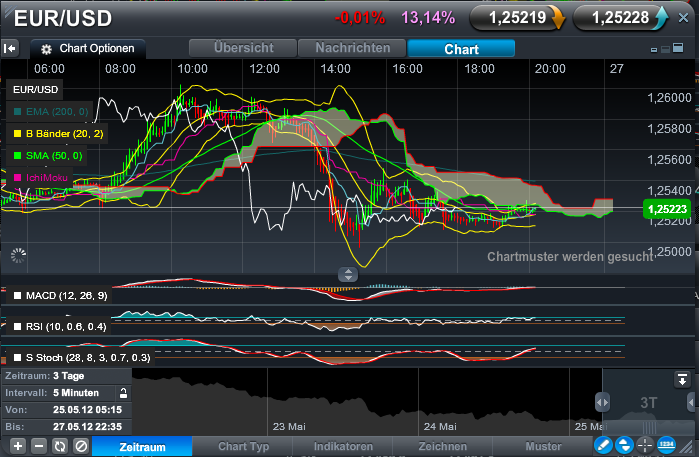Set medium chart window size icon
699x457 pixels.
(665, 49)
